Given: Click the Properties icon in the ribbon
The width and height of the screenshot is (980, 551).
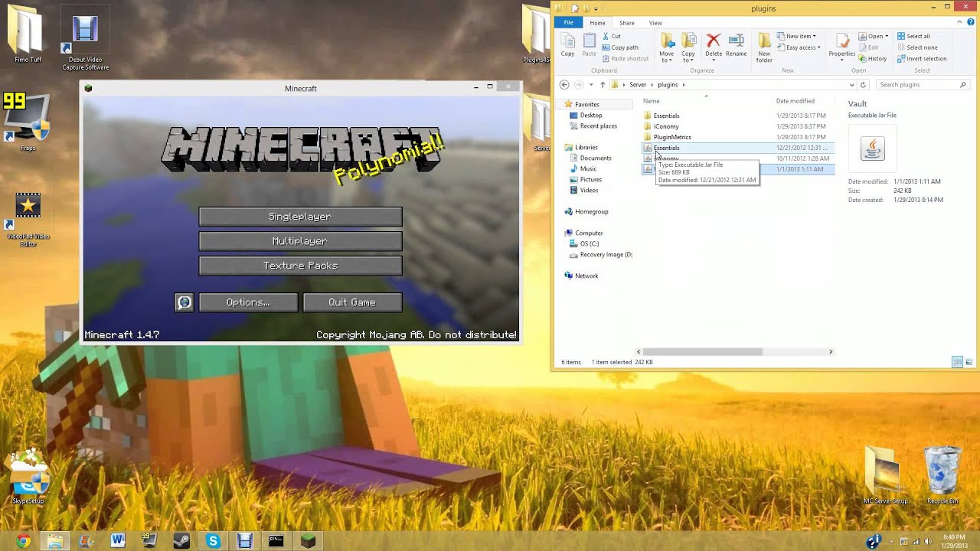Looking at the screenshot, I should coord(841,46).
